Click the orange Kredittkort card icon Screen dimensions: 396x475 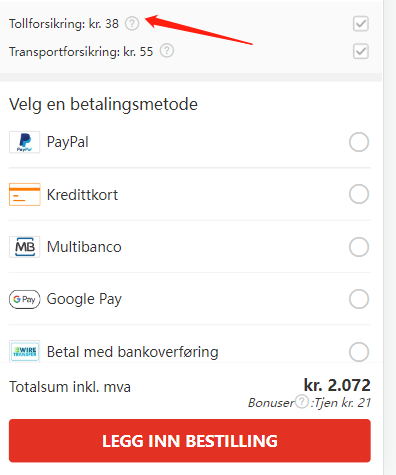[x=25, y=194]
